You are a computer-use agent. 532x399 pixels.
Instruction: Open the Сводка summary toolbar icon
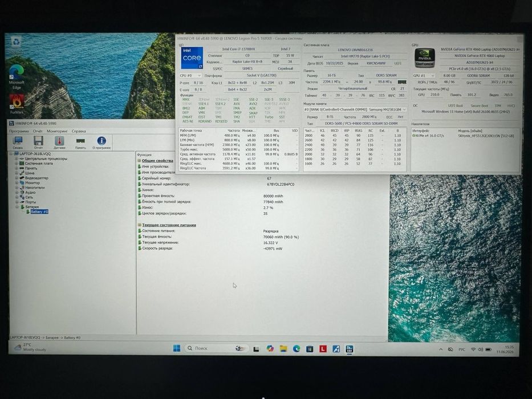tap(18, 142)
